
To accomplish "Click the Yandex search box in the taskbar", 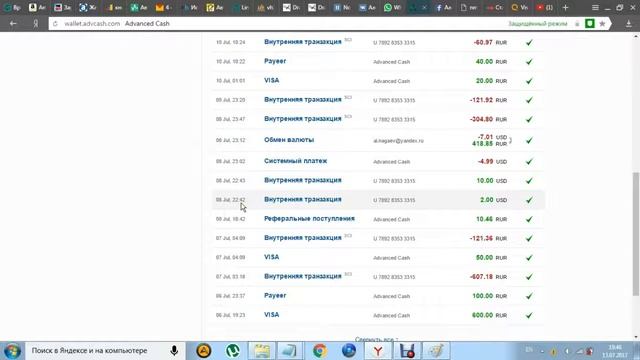I will 106,351.
